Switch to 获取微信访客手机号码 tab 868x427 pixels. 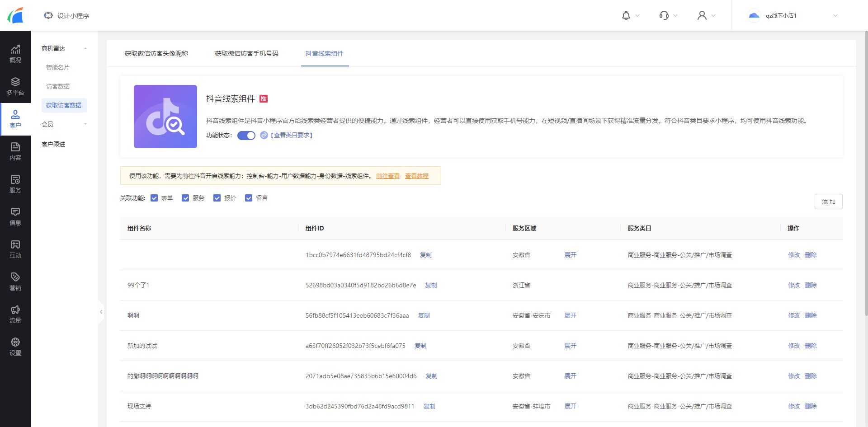(247, 53)
